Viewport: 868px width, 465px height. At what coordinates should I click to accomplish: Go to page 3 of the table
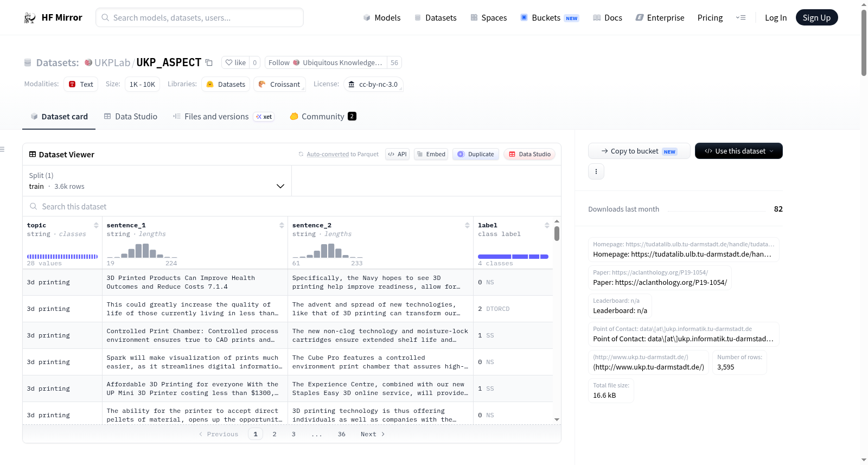click(293, 434)
